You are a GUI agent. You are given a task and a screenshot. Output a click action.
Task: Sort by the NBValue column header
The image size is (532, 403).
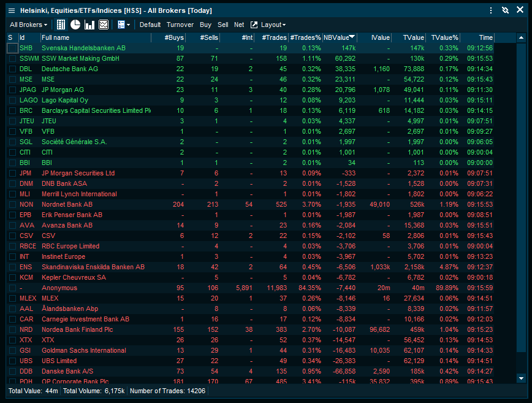(x=339, y=37)
